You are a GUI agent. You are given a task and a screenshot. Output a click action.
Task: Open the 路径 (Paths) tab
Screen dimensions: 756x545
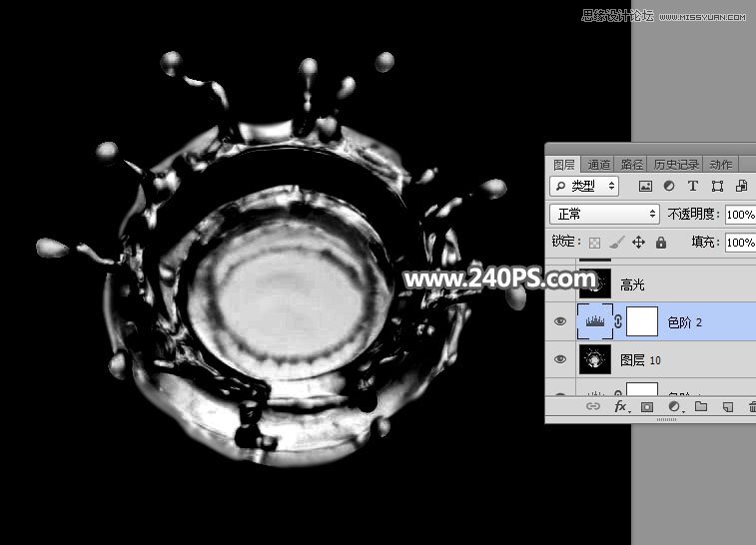(x=631, y=165)
